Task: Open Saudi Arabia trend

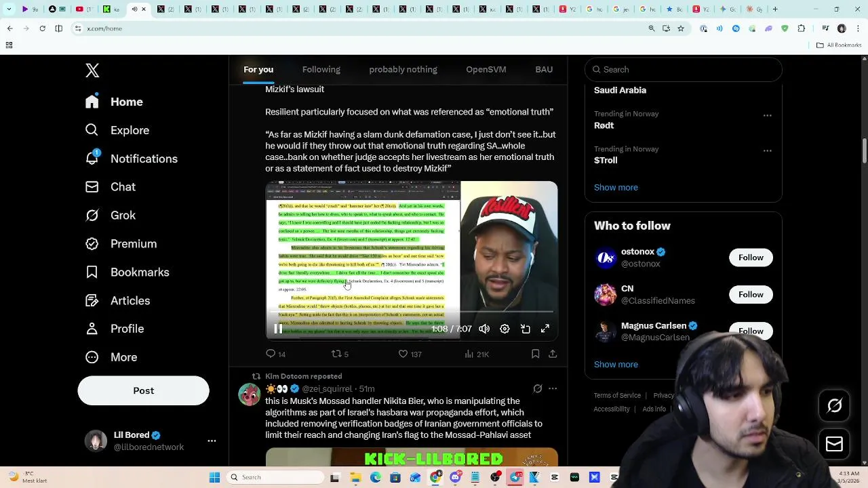Action: coord(620,90)
